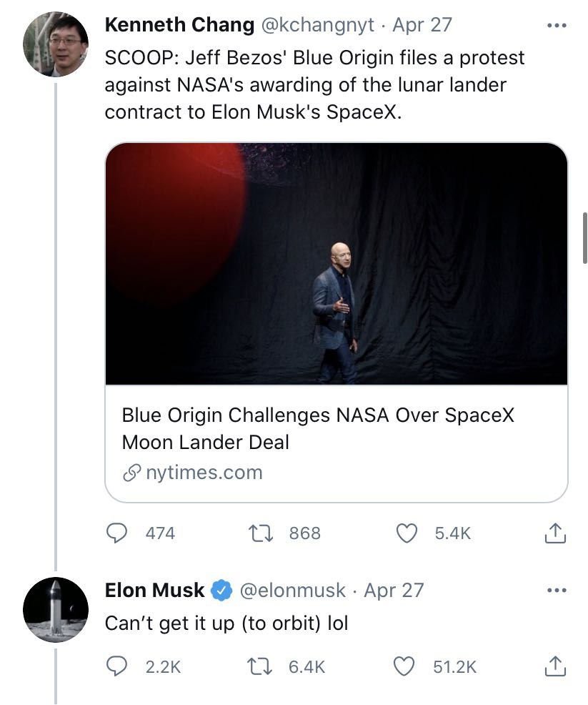The image size is (588, 705).
Task: Click the @elonmusk handle
Action: click(292, 591)
